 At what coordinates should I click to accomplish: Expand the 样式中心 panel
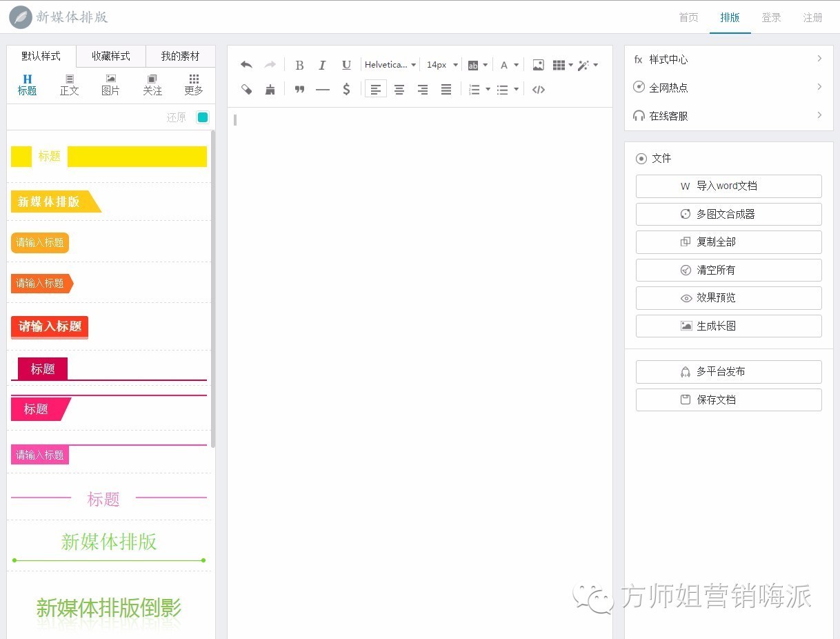[x=728, y=59]
